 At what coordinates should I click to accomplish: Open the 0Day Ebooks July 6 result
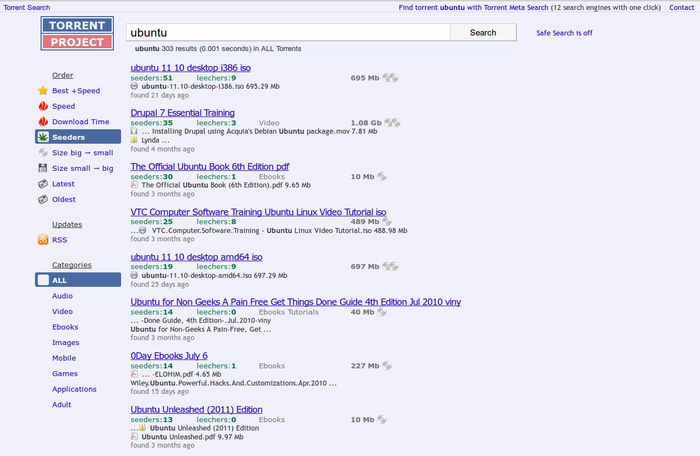coord(169,356)
